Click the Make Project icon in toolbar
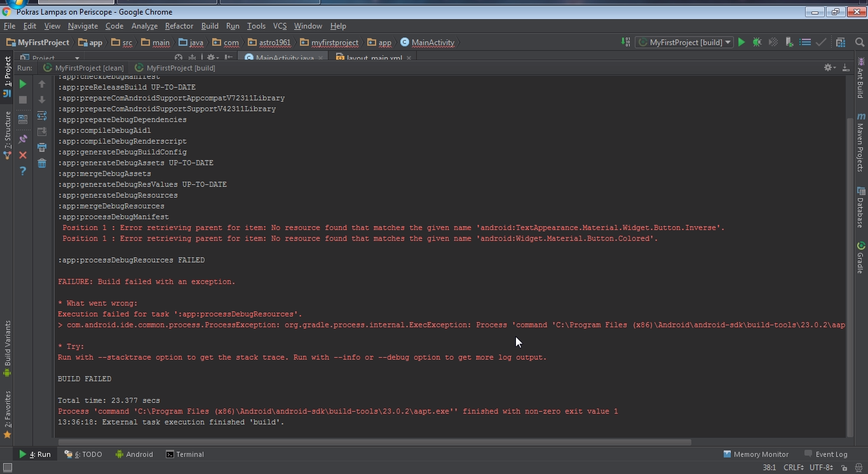Viewport: 868px width, 474px height. coord(626,42)
